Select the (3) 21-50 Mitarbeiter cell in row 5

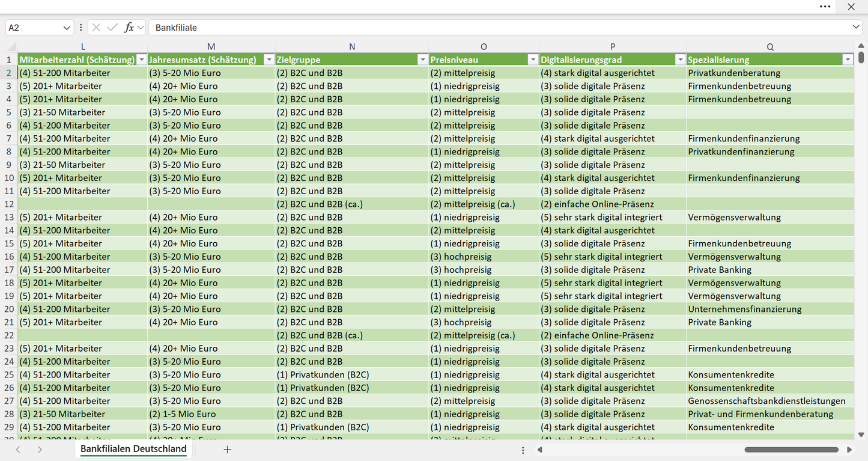83,112
